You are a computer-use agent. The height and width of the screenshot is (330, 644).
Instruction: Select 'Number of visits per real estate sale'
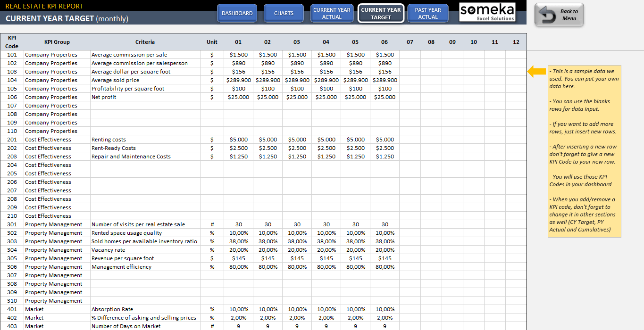coord(145,224)
